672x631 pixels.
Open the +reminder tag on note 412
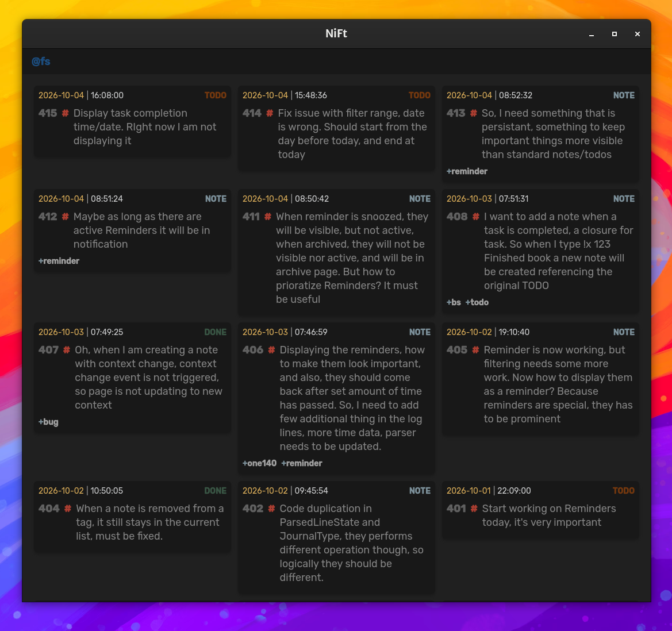[59, 261]
